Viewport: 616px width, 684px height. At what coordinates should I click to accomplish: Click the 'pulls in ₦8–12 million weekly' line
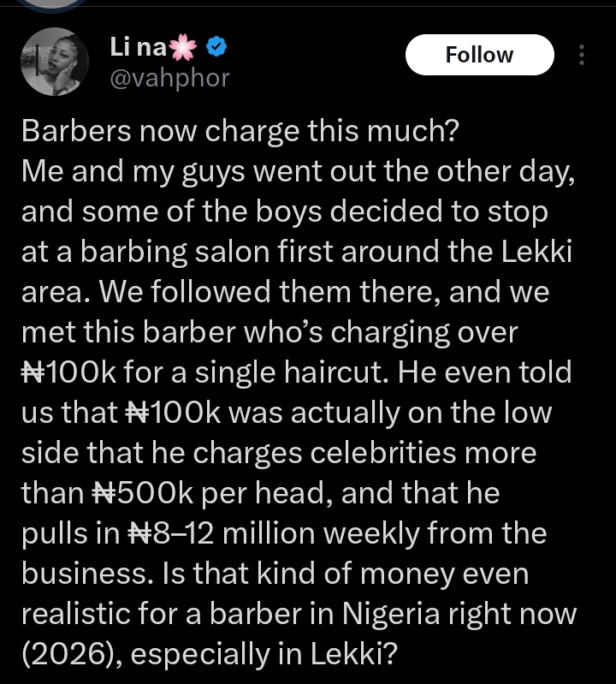[283, 533]
